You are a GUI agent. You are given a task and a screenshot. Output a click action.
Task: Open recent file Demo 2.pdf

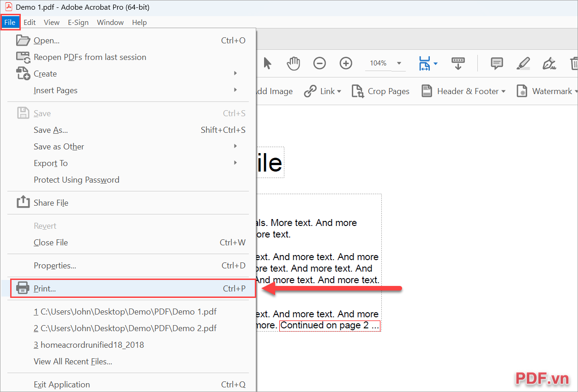[128, 328]
